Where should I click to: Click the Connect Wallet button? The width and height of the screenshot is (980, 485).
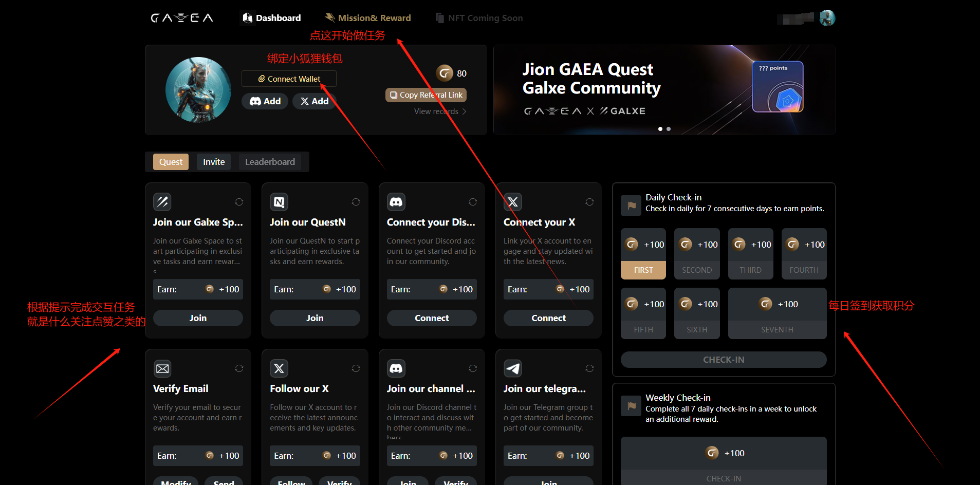tap(289, 79)
